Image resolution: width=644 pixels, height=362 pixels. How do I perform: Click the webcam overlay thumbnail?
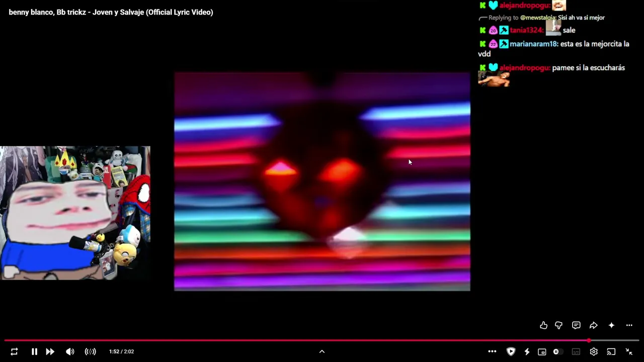pos(75,213)
